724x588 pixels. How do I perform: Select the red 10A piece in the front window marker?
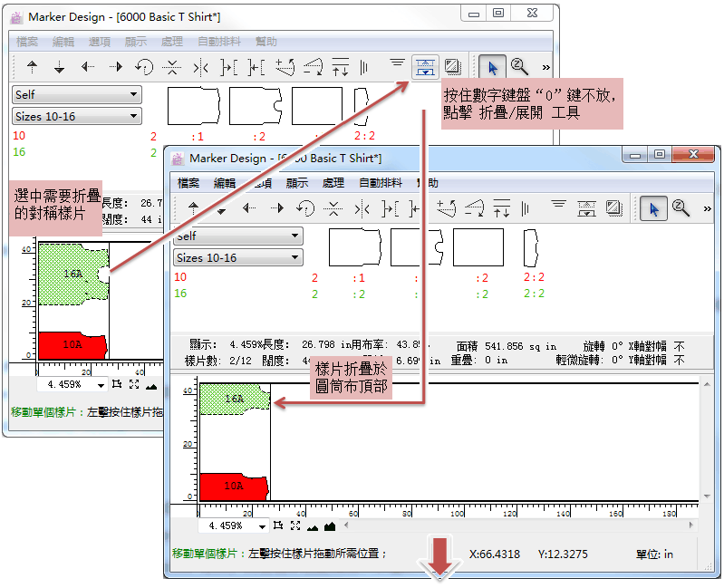click(x=234, y=487)
